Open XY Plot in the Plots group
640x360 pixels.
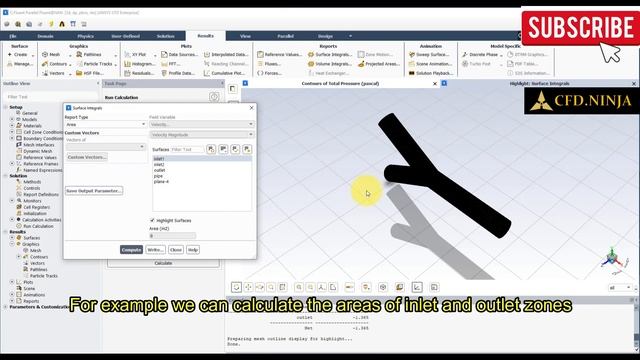click(135, 54)
